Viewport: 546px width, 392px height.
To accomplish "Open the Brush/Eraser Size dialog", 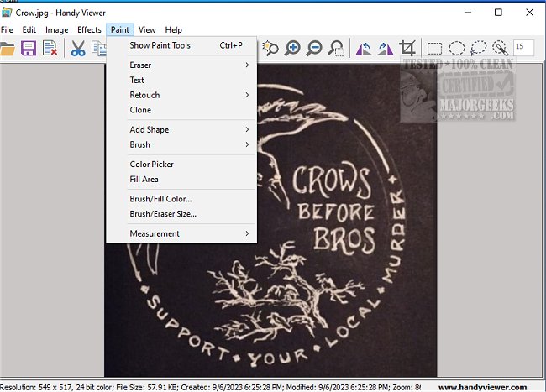I will pyautogui.click(x=163, y=214).
